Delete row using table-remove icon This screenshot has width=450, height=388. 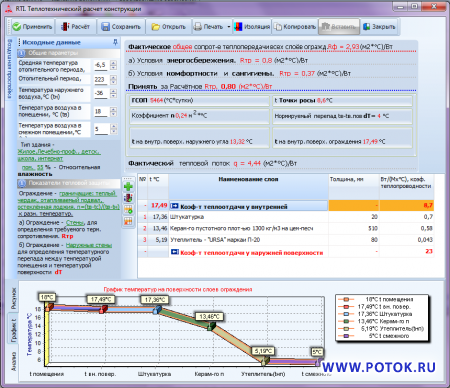click(x=128, y=221)
